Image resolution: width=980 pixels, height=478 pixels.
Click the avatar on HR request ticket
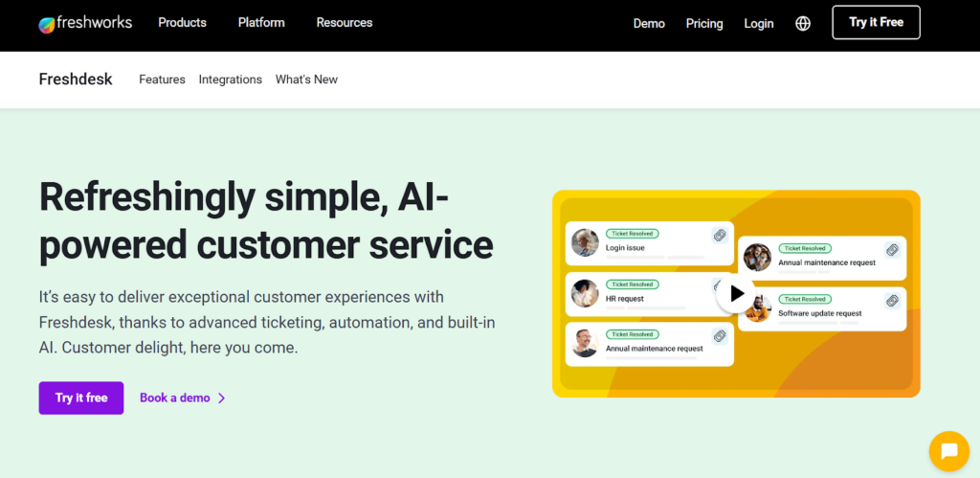[x=585, y=293]
